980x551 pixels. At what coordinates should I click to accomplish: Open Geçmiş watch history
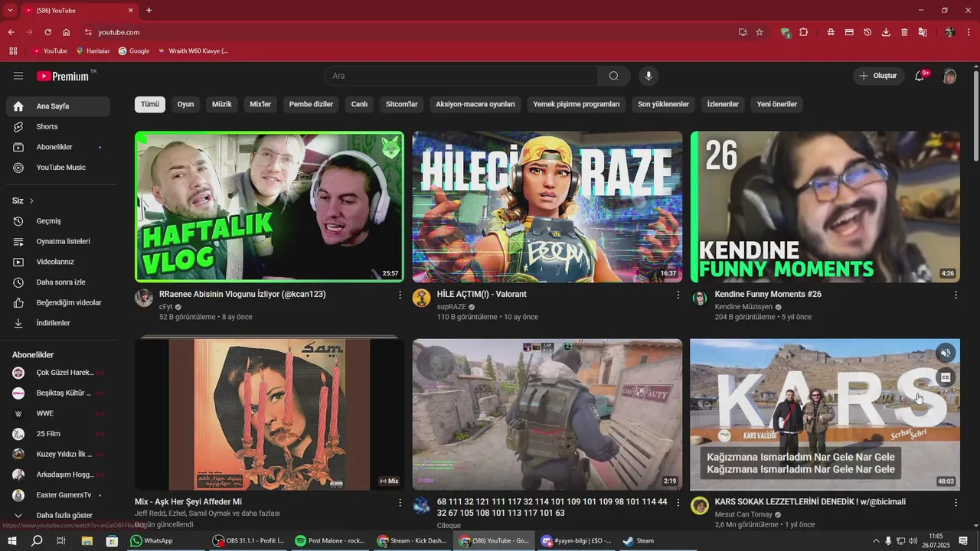coord(58,221)
